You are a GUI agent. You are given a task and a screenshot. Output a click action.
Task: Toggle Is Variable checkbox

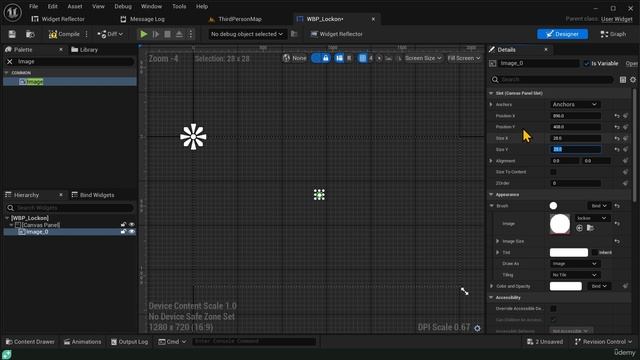[587, 64]
